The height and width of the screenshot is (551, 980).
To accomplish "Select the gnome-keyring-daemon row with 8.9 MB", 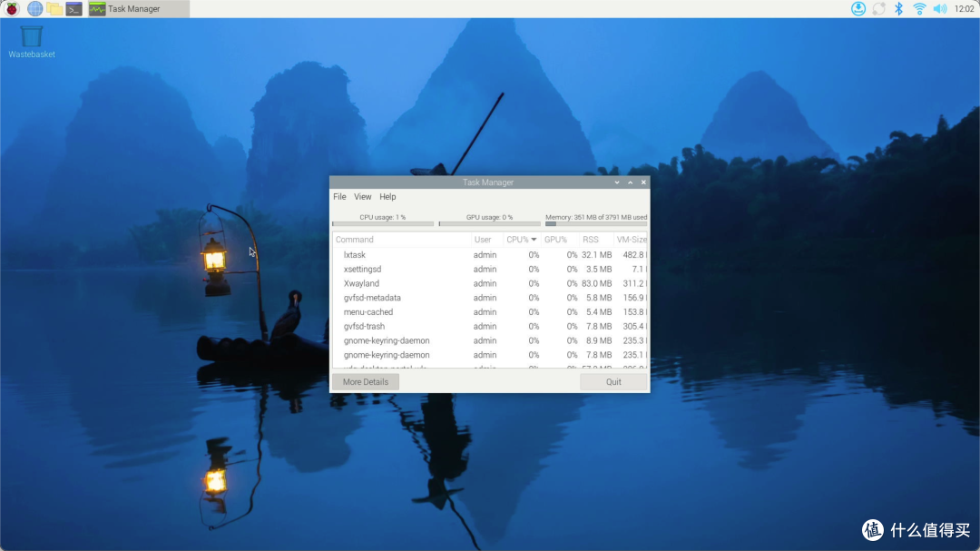I will 490,340.
